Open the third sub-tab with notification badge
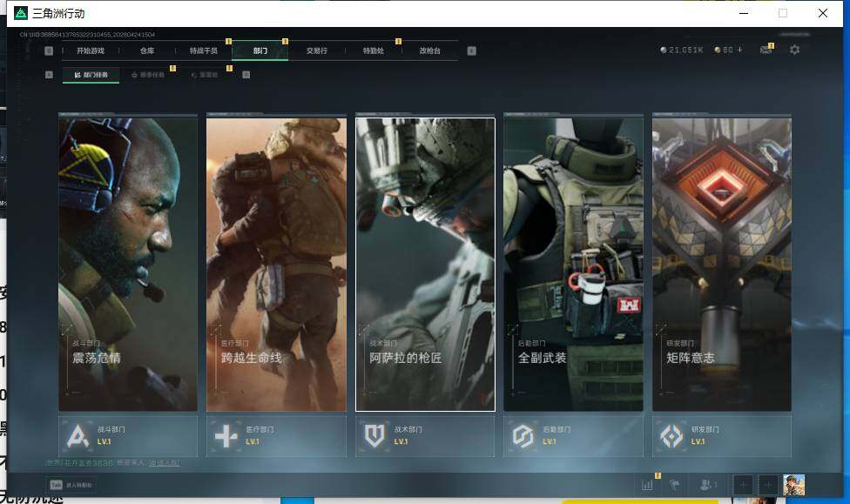Viewport: 850px width, 504px height. click(205, 75)
